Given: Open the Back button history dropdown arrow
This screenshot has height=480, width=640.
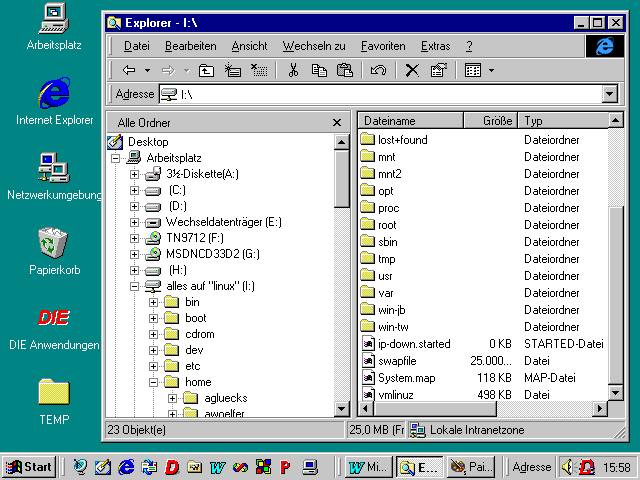Looking at the screenshot, I should (x=147, y=71).
